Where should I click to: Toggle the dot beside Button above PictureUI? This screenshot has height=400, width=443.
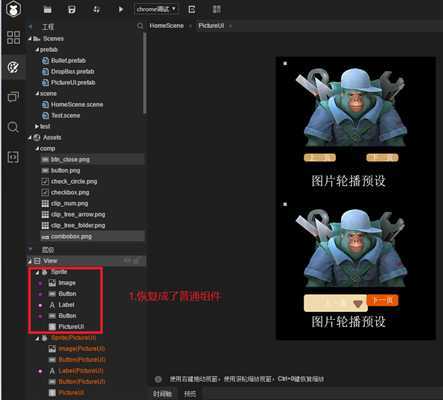click(40, 316)
